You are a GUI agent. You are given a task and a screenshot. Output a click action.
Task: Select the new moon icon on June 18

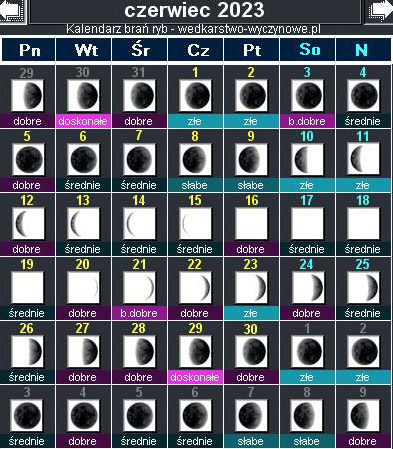point(363,223)
